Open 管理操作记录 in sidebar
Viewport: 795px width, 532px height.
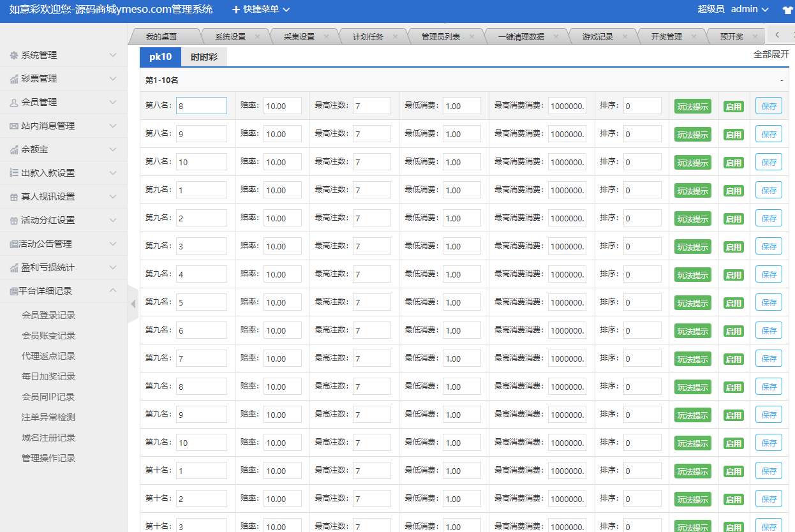(48, 458)
